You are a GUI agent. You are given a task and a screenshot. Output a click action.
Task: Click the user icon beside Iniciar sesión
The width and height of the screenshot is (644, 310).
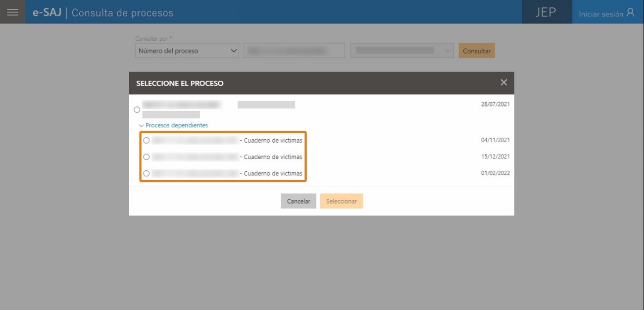(630, 13)
